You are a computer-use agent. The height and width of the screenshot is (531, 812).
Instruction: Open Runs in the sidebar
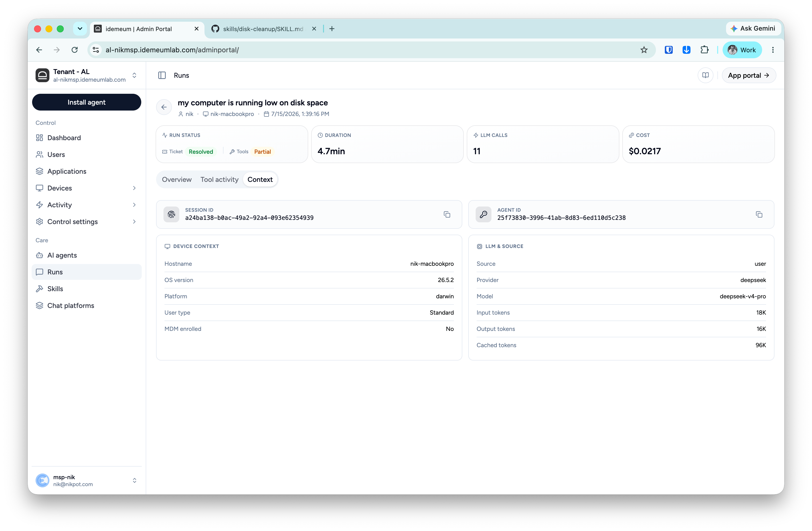(87, 272)
